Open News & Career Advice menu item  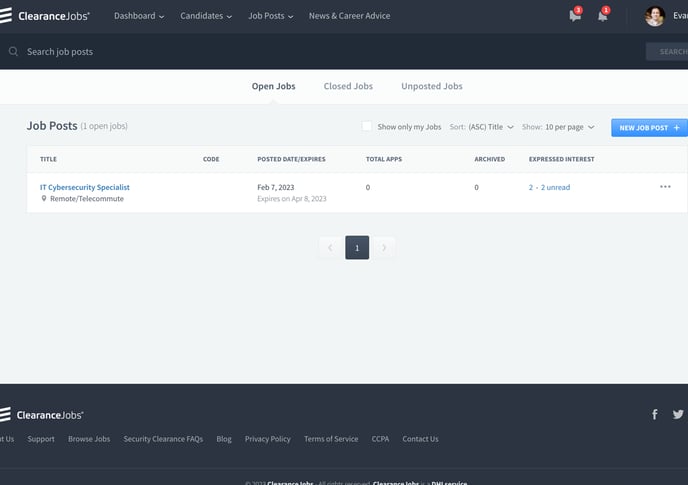(x=349, y=16)
